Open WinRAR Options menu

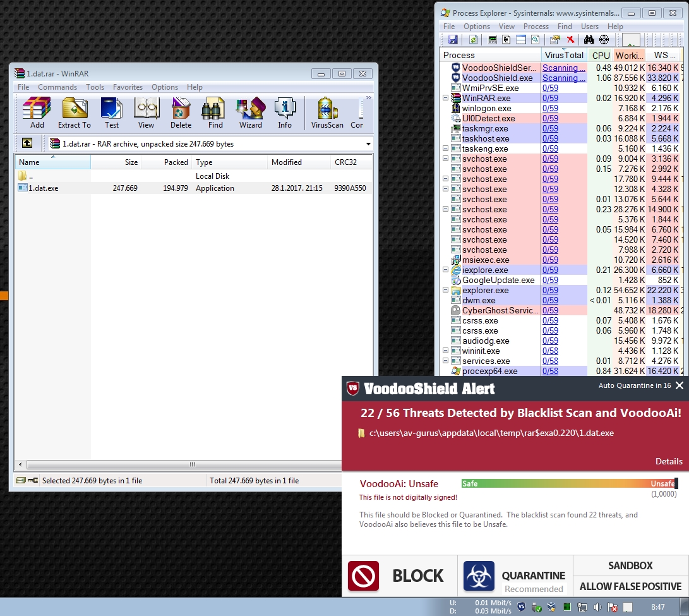coord(165,87)
